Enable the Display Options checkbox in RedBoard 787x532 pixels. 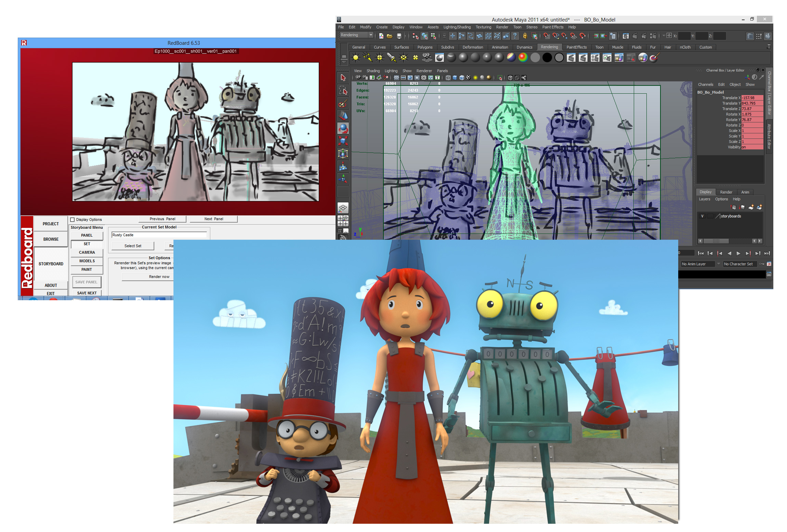point(73,220)
